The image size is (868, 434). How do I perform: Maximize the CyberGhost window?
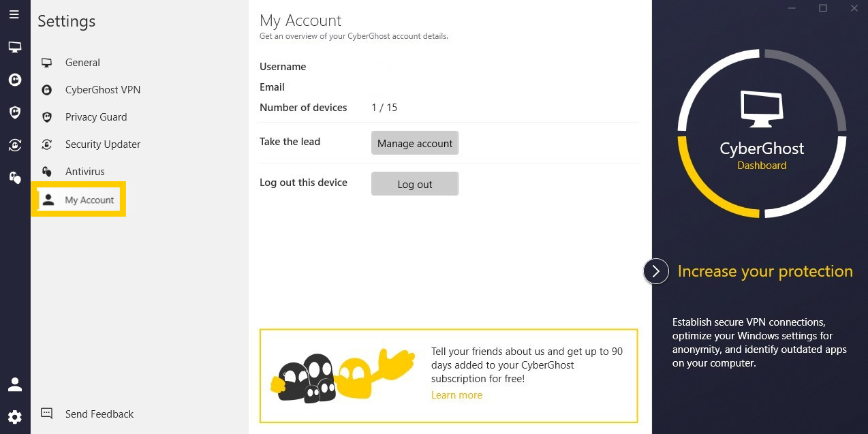pos(823,8)
